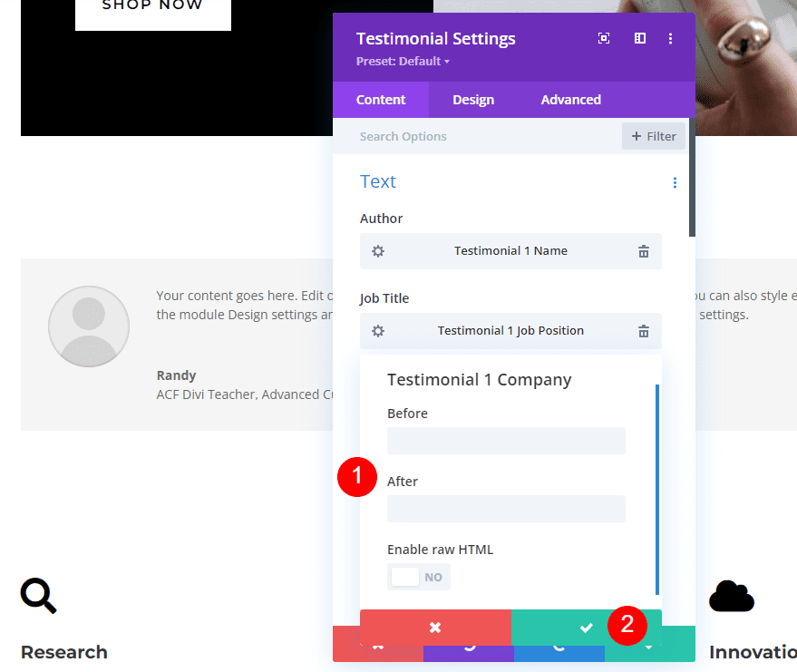
Task: Click the gear icon on Testimonial 1 Name
Action: [x=377, y=251]
